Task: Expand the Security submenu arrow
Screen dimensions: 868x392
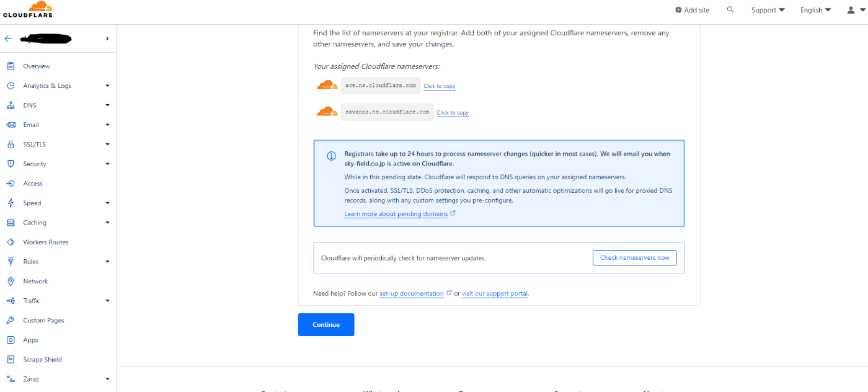Action: (107, 164)
